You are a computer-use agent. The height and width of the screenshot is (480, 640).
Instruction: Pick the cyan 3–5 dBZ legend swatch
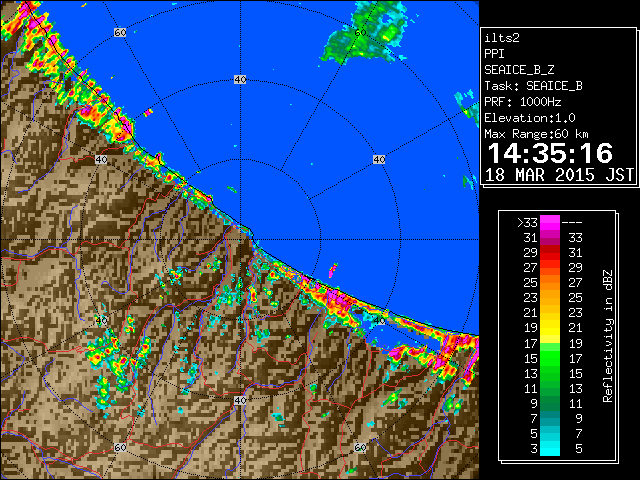[x=550, y=448]
